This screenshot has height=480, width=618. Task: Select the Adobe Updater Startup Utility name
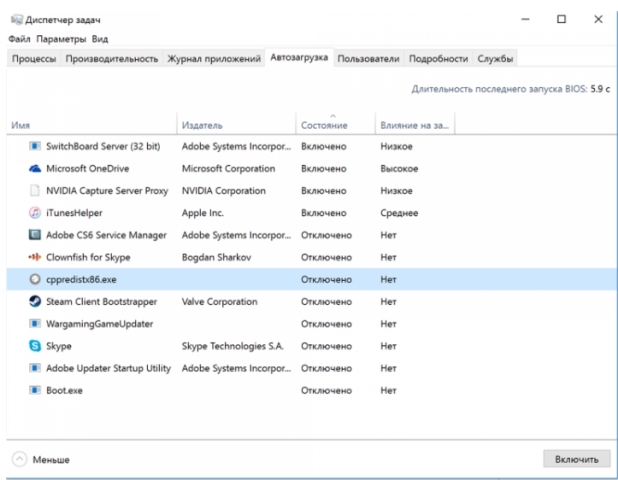(x=108, y=368)
